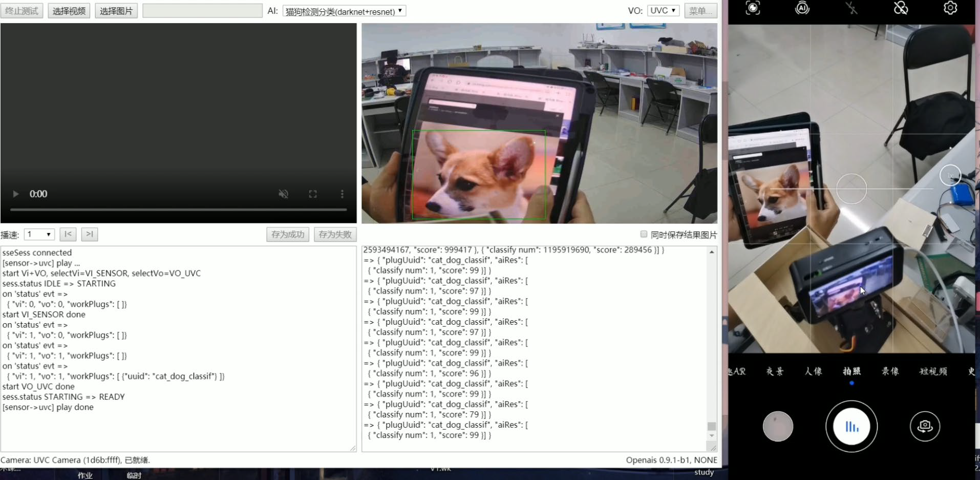Switch to the 人像 camera mode
Viewport: 980px width, 480px height.
coord(813,371)
